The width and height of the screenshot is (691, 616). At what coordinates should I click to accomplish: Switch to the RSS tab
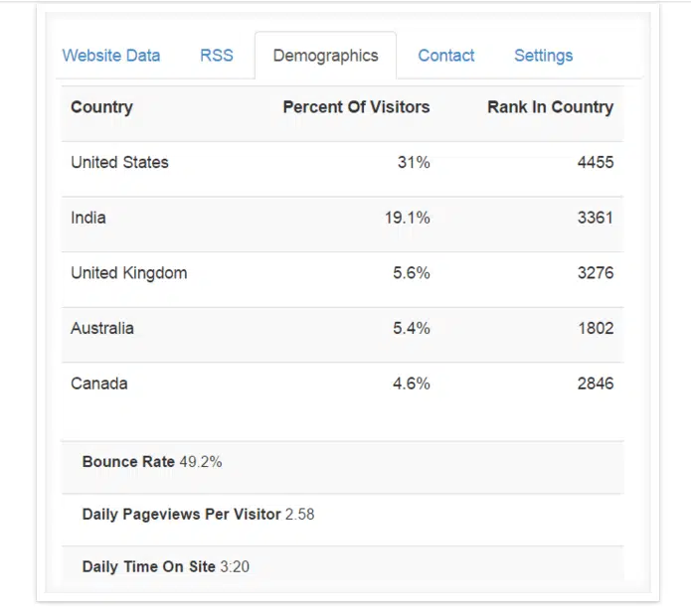click(217, 56)
